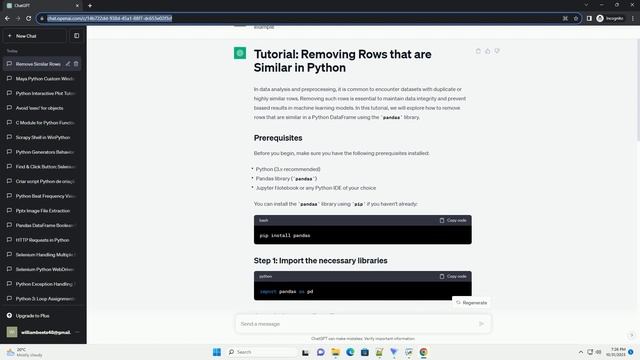
Task: Open File Explorer from the taskbar
Action: pos(335,352)
